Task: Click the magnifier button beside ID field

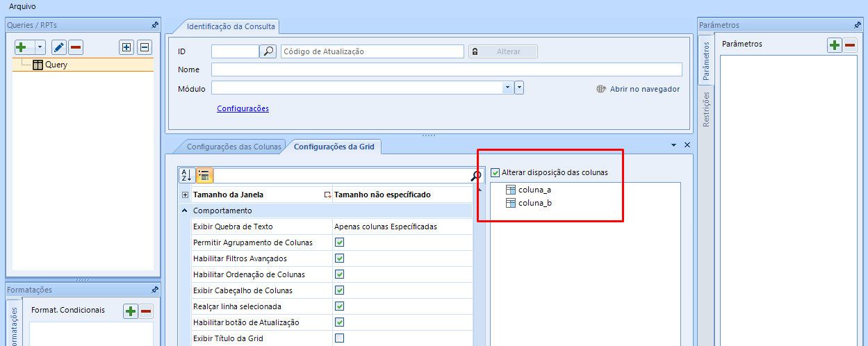Action: [268, 51]
